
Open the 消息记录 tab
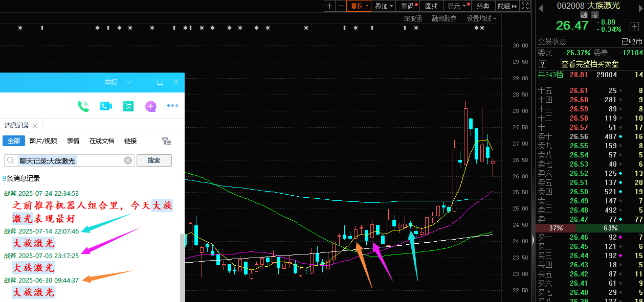pyautogui.click(x=17, y=126)
